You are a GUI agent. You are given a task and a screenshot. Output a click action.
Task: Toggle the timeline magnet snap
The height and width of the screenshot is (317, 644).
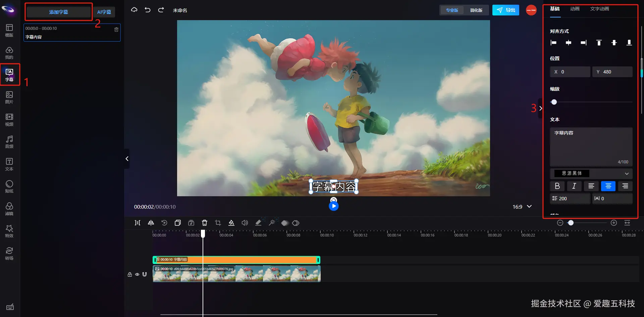tap(145, 274)
